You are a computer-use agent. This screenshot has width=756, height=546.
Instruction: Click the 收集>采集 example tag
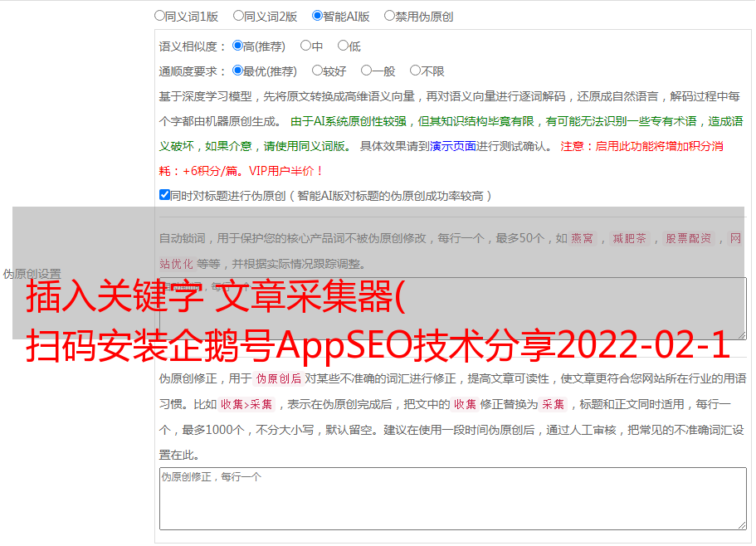click(x=246, y=404)
